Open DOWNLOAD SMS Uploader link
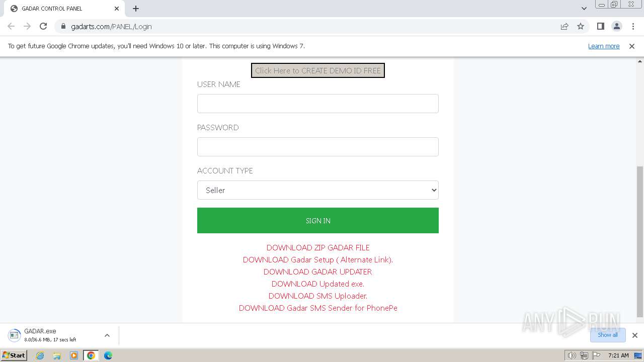The image size is (644, 362). point(318,296)
